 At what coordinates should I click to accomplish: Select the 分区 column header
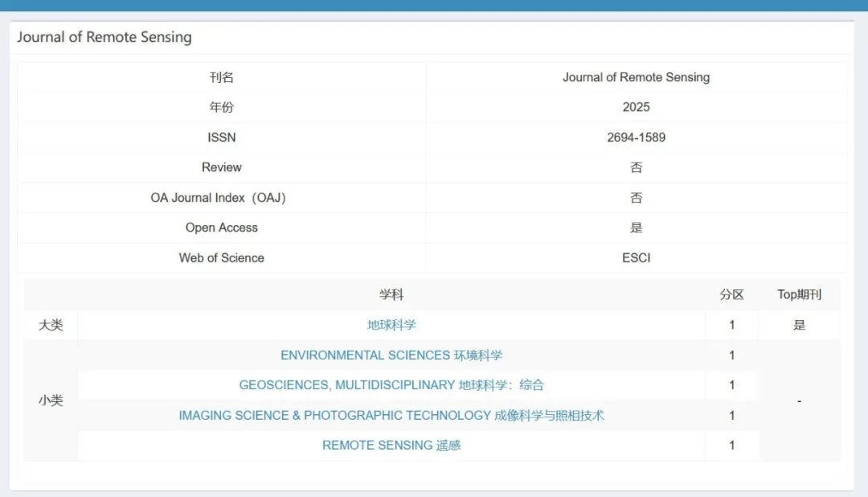[x=732, y=295]
